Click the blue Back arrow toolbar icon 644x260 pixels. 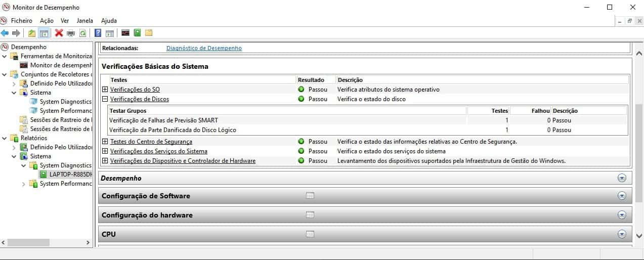point(5,33)
